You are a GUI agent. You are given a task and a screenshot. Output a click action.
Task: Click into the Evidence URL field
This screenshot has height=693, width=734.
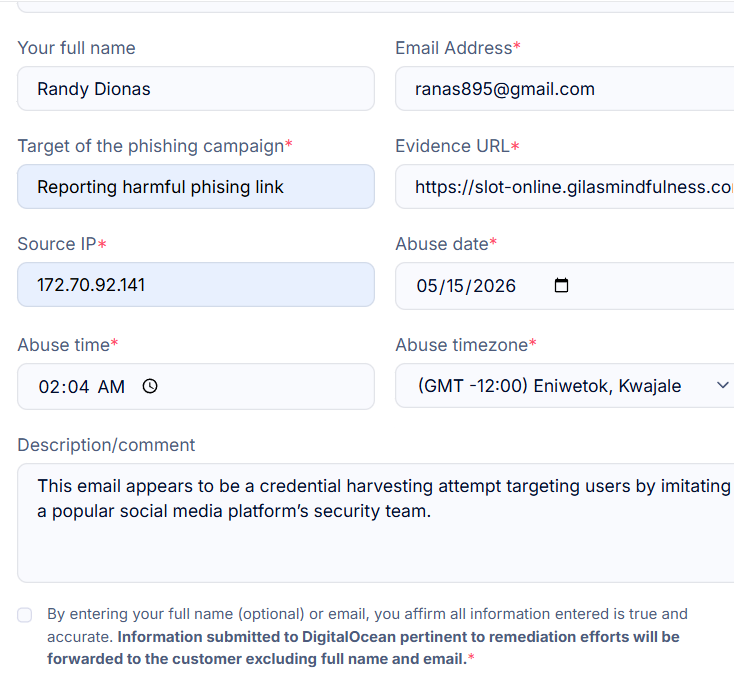point(565,186)
